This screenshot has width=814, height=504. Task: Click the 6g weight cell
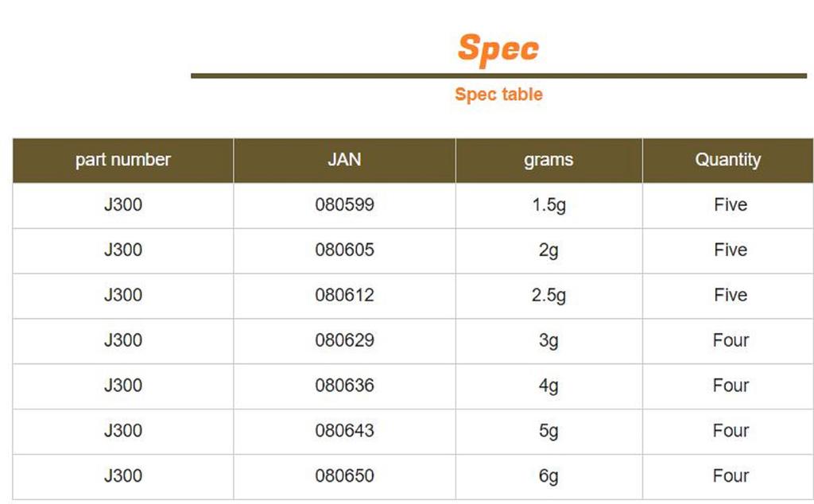coord(548,476)
